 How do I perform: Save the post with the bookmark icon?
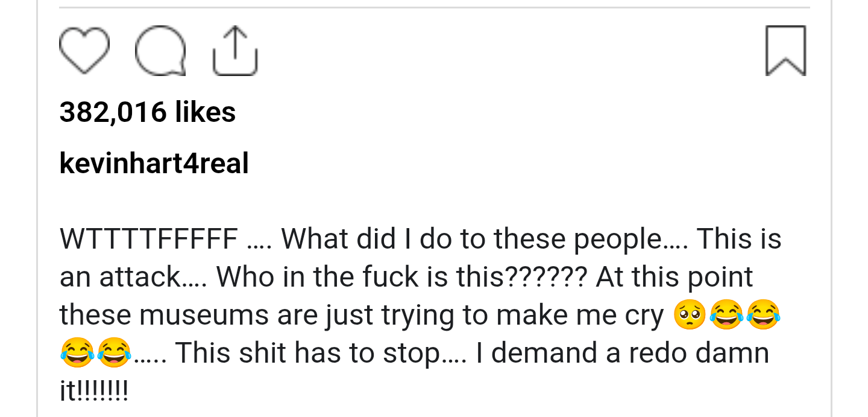(x=785, y=51)
